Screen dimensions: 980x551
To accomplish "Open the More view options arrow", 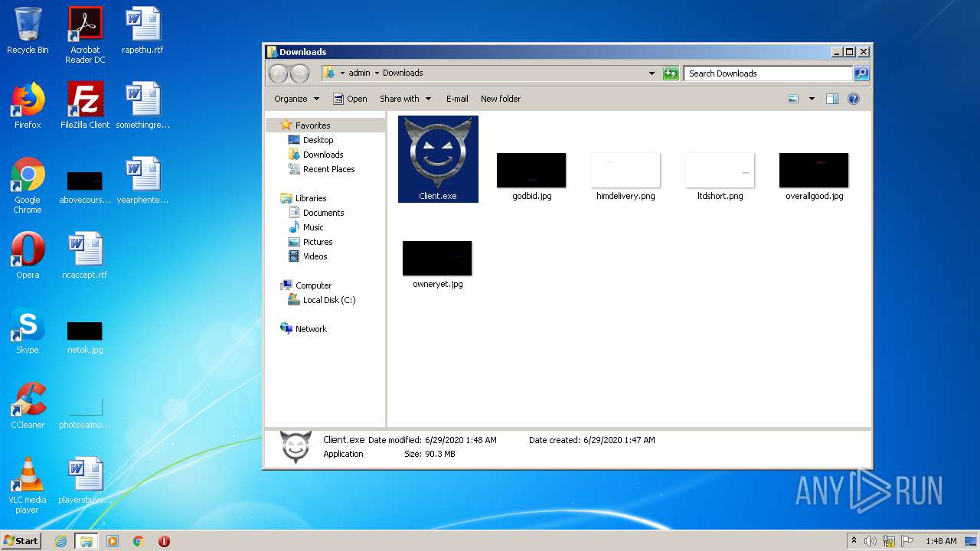I will pos(812,99).
